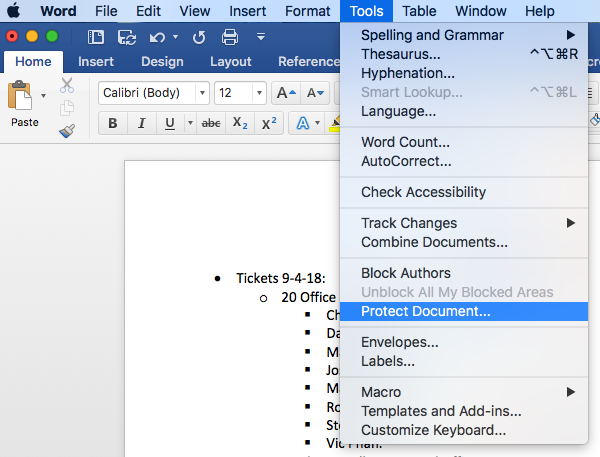Switch to the Layout ribbon tab
This screenshot has width=600, height=457.
point(231,61)
